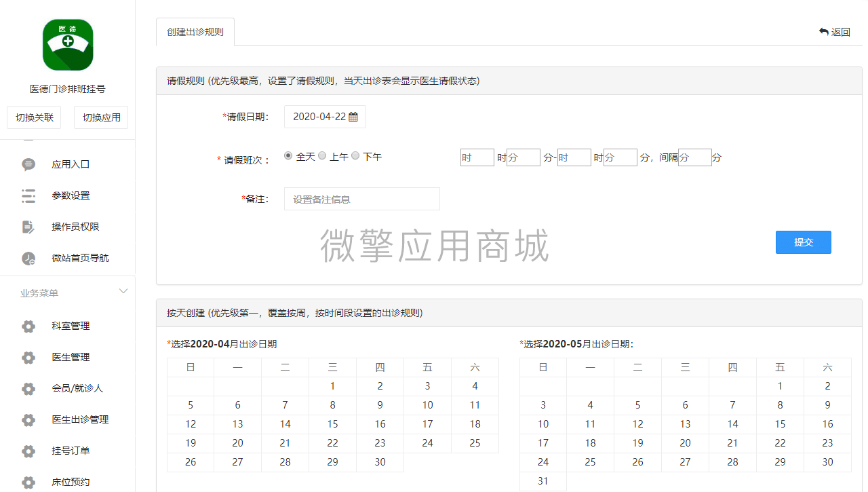This screenshot has height=492, width=868.
Task: Click the 科室管理 gear icon
Action: [28, 326]
